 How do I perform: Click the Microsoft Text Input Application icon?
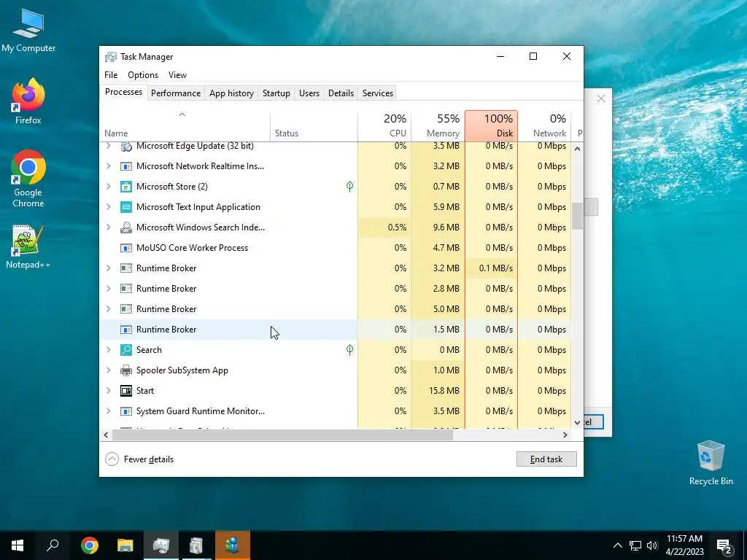125,207
